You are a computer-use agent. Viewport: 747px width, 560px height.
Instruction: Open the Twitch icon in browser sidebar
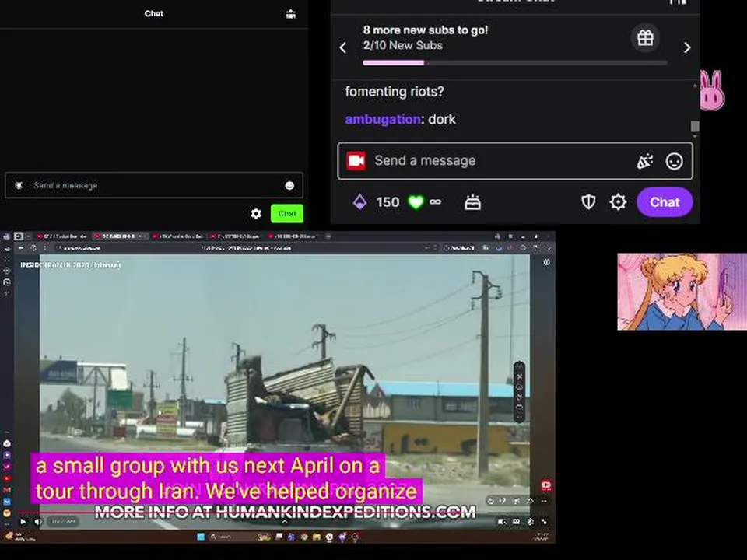(x=7, y=455)
